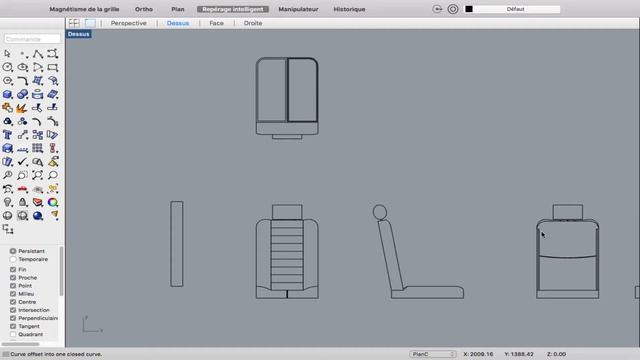Open the Défaut layer dropdown
The width and height of the screenshot is (640, 360).
click(517, 9)
